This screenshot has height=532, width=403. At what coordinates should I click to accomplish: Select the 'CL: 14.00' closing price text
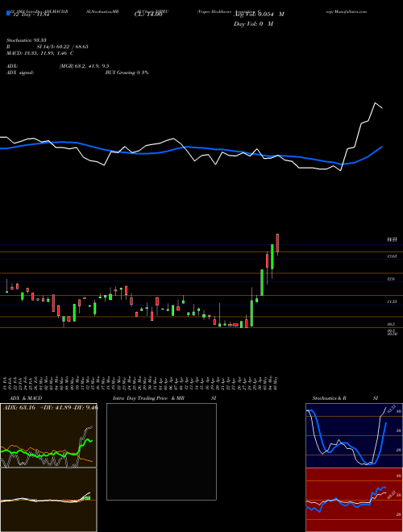click(x=148, y=15)
